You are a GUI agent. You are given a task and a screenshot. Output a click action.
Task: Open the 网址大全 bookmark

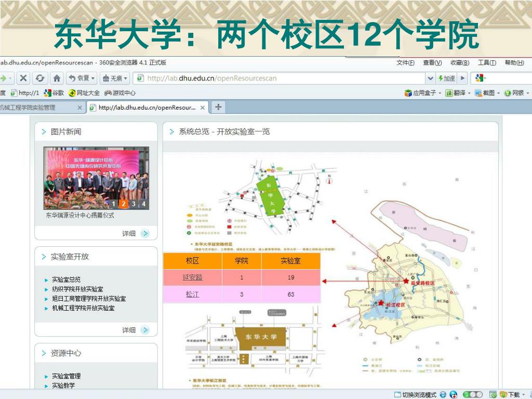pos(84,92)
